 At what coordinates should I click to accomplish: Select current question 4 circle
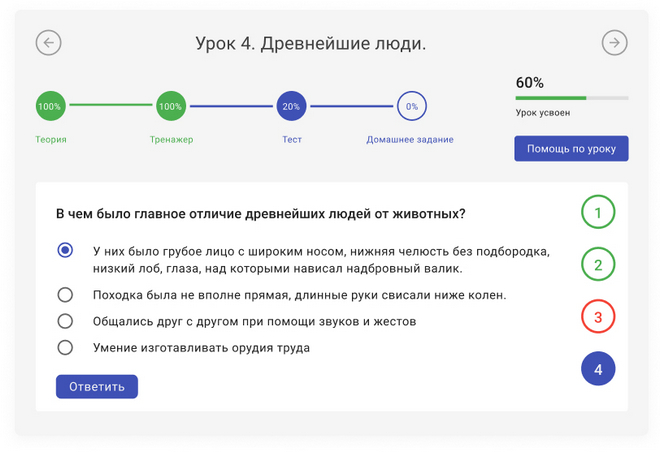point(598,369)
